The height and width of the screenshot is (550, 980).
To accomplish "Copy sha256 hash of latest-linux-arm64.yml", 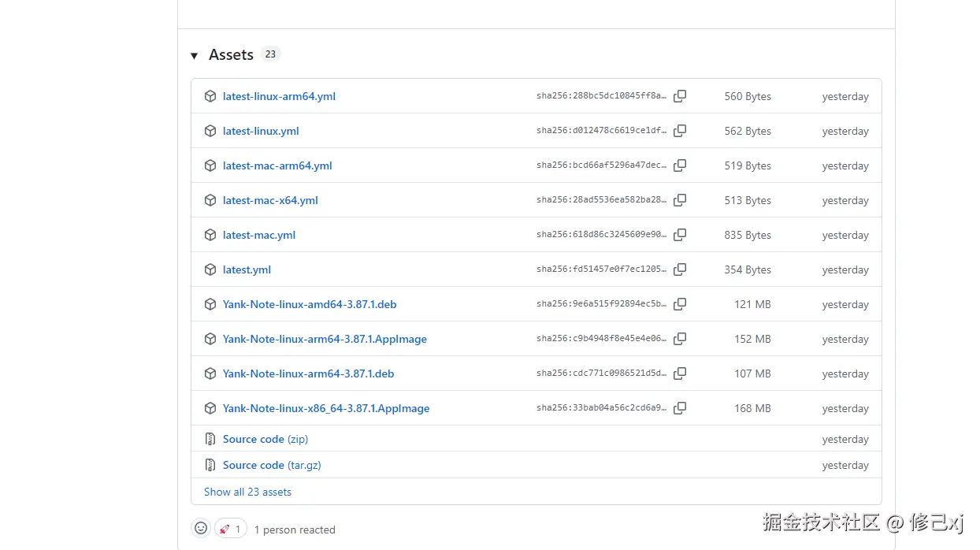I will [x=680, y=96].
